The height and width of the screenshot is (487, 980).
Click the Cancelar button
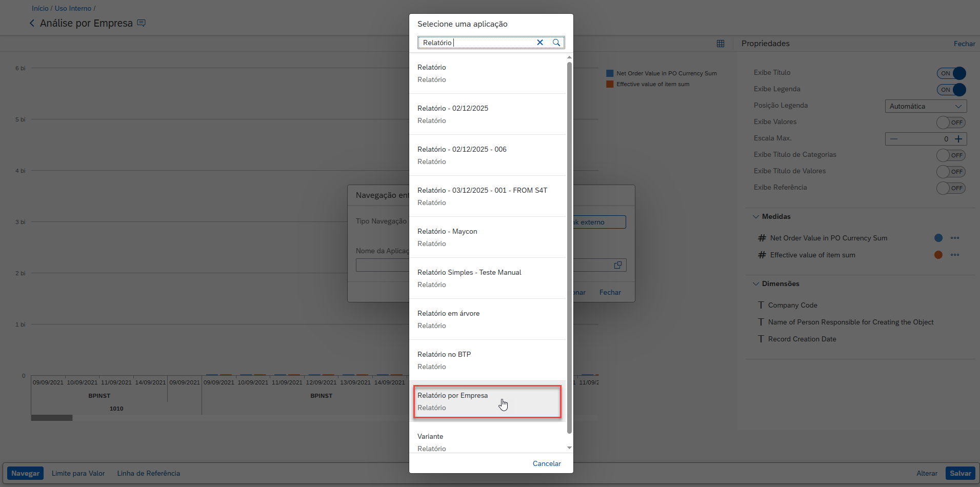point(547,463)
